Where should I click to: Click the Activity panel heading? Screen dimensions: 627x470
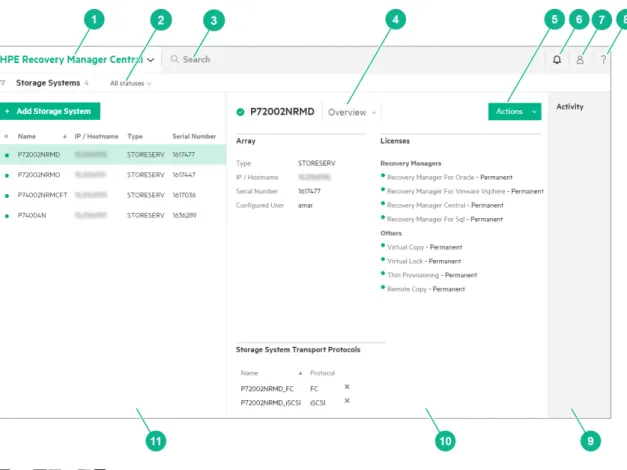(x=570, y=107)
